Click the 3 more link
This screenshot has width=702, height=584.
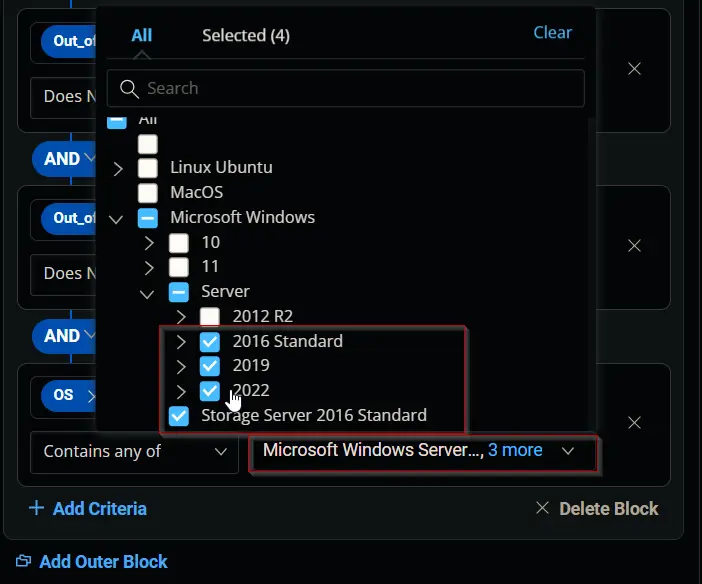pos(515,450)
